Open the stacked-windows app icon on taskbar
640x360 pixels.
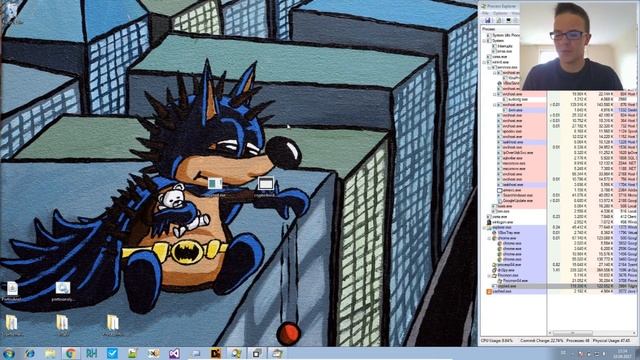pyautogui.click(x=257, y=353)
